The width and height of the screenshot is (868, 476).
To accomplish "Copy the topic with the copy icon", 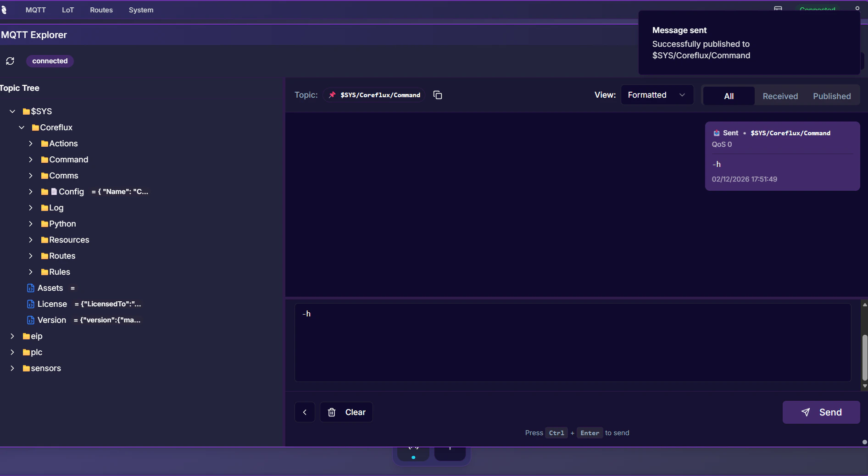I will [438, 95].
